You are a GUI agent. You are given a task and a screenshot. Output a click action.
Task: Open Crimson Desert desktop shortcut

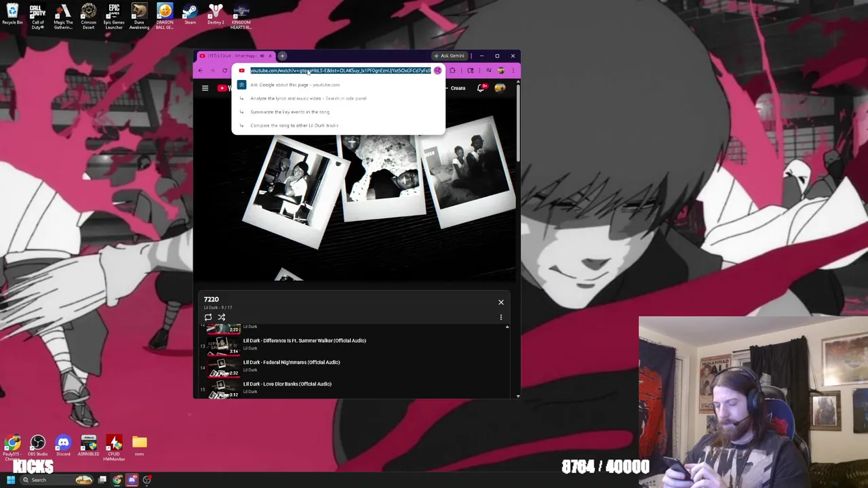click(89, 17)
